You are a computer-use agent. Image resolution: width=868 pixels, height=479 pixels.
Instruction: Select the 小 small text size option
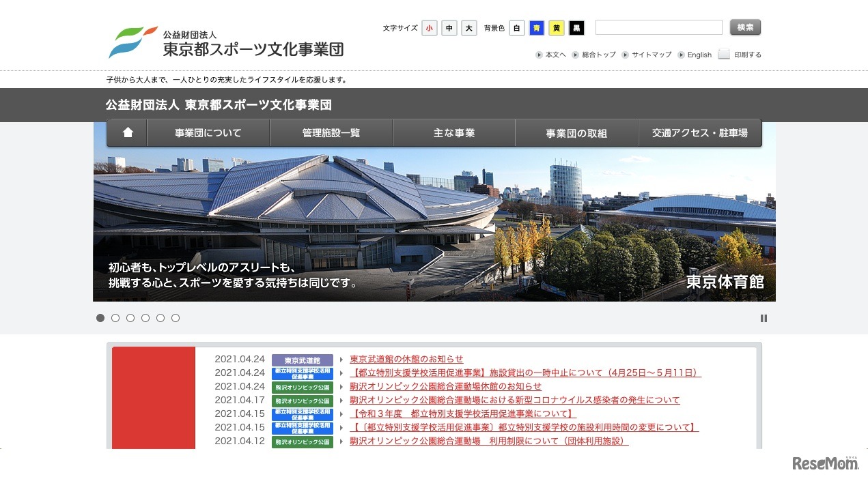point(430,28)
